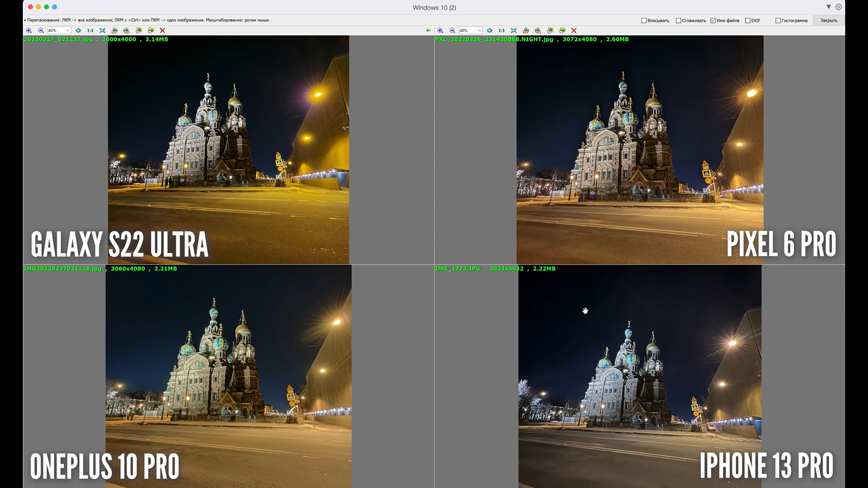This screenshot has height=488, width=868.
Task: Open the title bar triangle dropdown menu
Action: 828,7
